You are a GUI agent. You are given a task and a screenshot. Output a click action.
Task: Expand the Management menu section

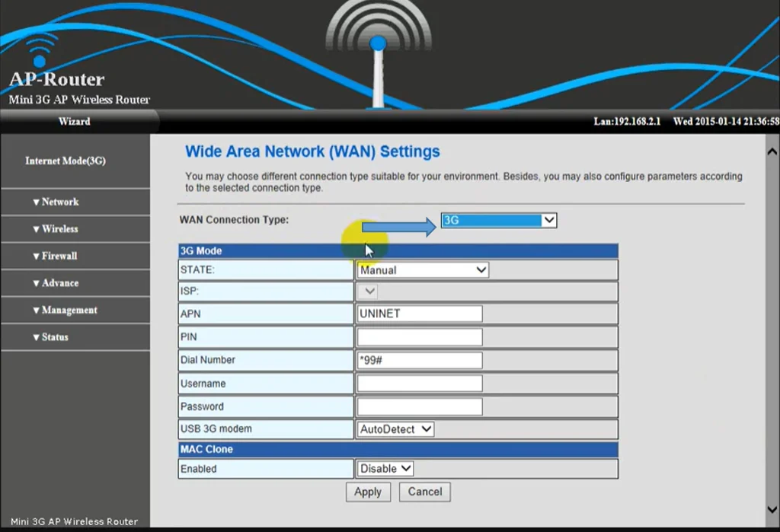pos(65,311)
